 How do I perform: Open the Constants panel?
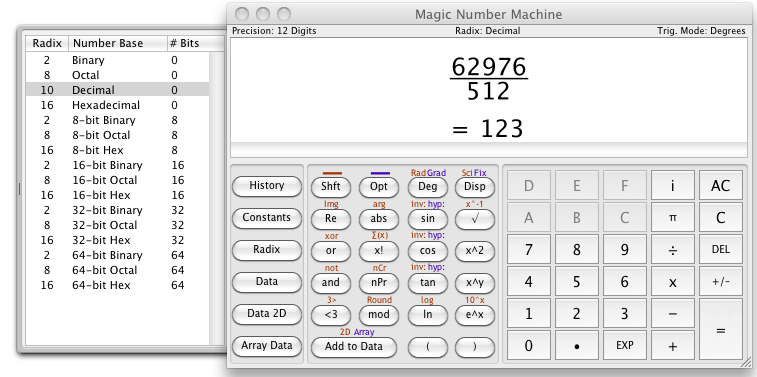(266, 218)
